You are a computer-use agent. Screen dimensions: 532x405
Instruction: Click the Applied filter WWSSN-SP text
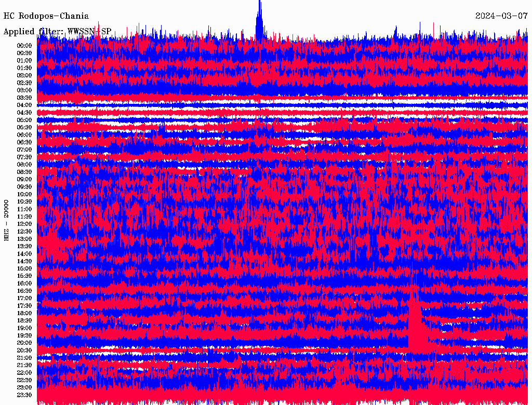tap(57, 31)
